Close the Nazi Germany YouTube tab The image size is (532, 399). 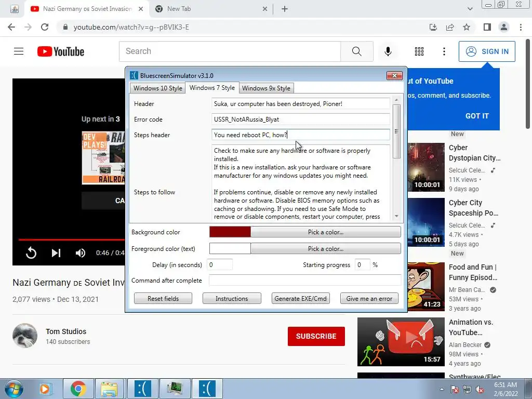[x=140, y=9]
